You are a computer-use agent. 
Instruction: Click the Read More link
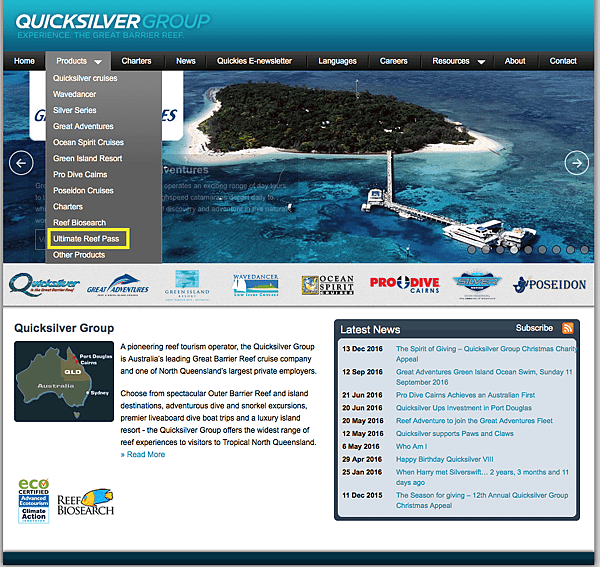tap(143, 455)
